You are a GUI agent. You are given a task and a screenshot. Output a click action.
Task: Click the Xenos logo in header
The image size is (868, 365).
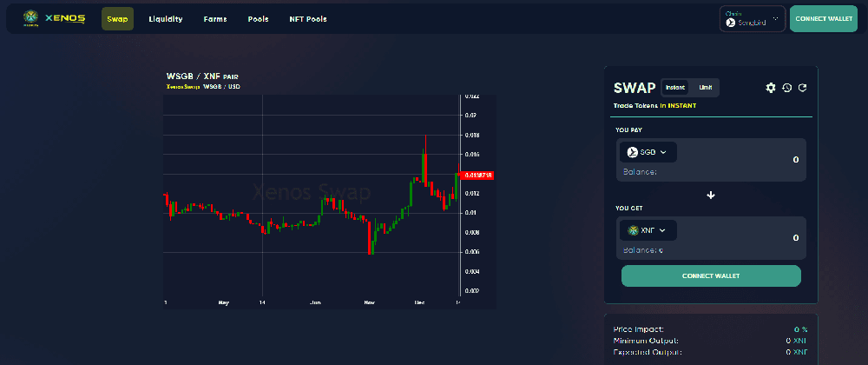pos(54,19)
